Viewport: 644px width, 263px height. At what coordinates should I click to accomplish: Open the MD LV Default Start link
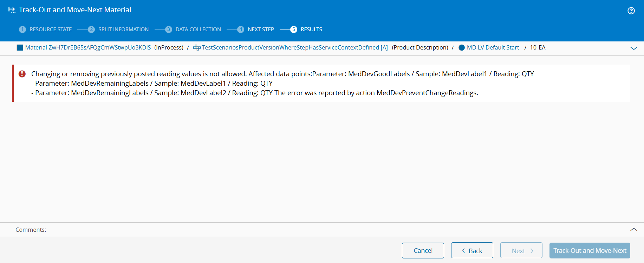pos(493,48)
